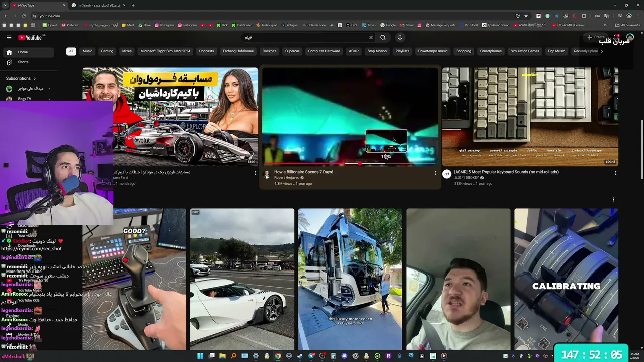Image resolution: width=644 pixels, height=362 pixels.
Task: Click the Chrome icon in the taskbar
Action: point(278,356)
